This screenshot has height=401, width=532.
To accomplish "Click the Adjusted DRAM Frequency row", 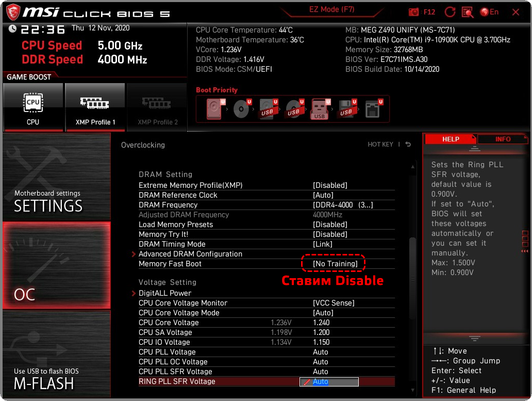I will point(267,215).
